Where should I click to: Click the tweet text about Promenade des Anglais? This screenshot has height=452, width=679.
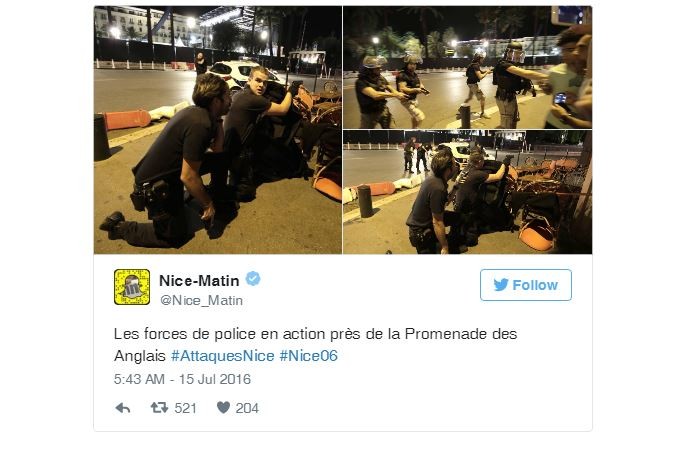click(x=315, y=345)
